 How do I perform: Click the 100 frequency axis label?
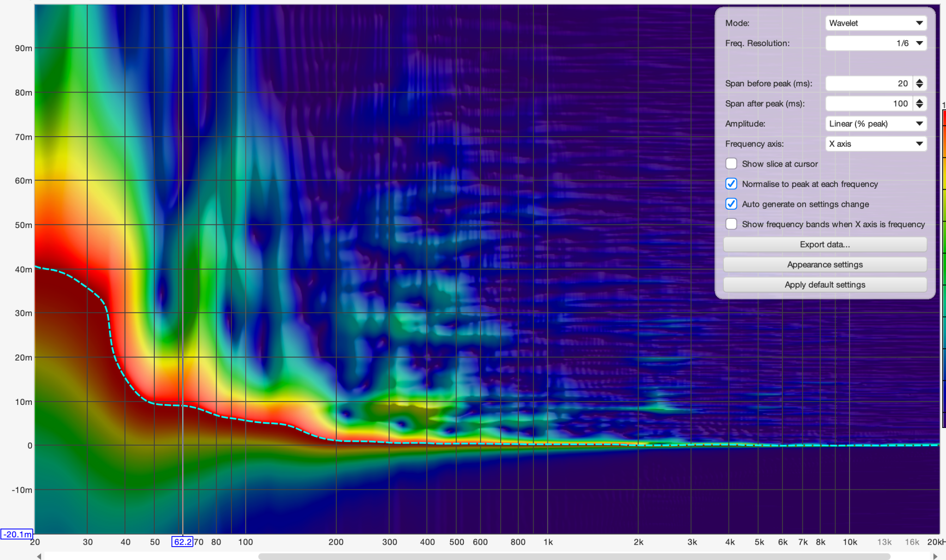[x=245, y=542]
